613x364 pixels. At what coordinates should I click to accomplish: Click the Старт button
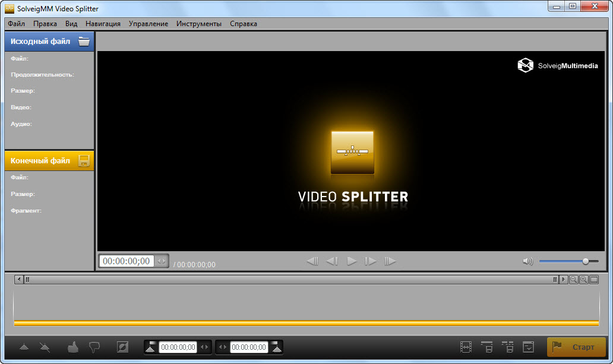click(x=576, y=347)
